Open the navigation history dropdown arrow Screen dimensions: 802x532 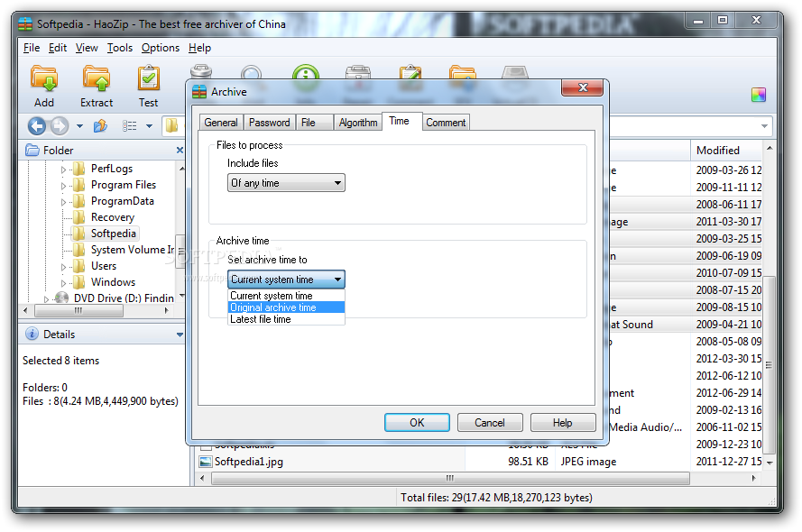coord(79,125)
